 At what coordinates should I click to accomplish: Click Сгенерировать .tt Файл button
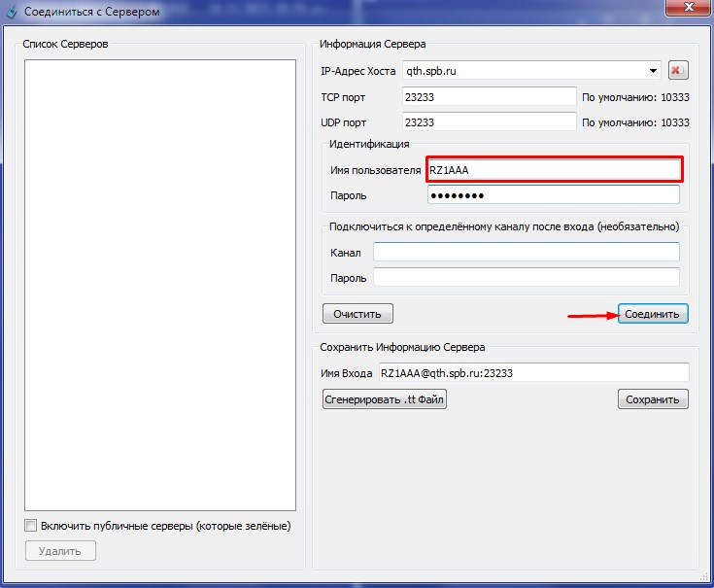(385, 399)
